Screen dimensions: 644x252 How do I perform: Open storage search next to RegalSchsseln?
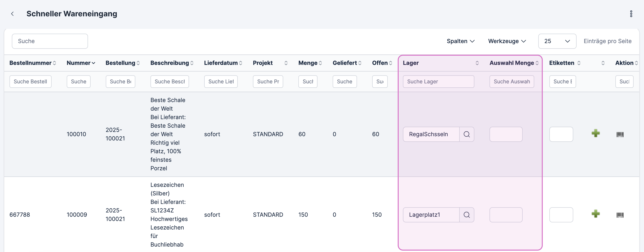(467, 134)
